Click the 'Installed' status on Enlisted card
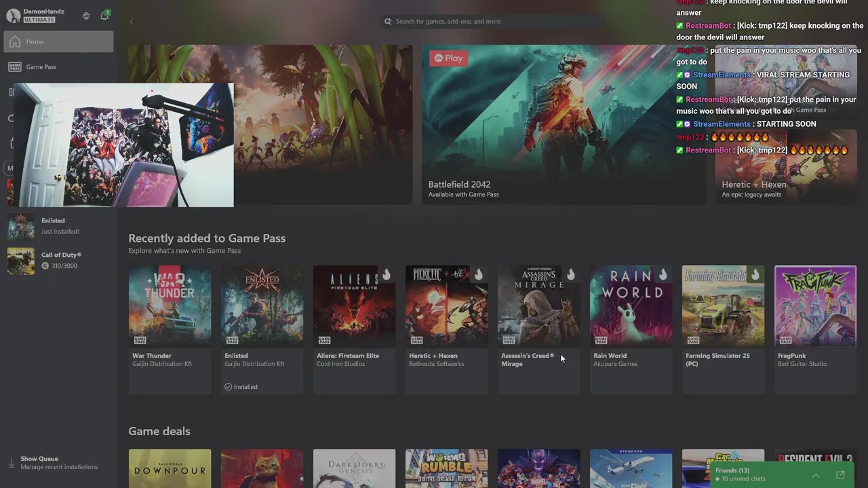This screenshot has width=868, height=488. tap(241, 387)
